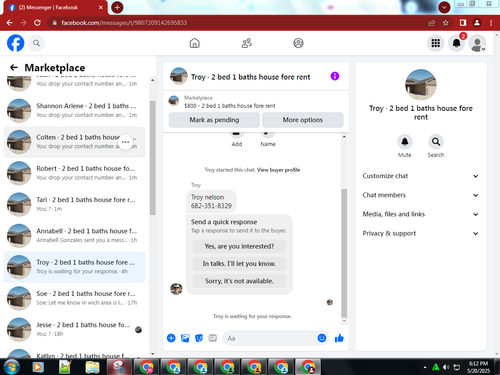
Task: Click the browser address bar URL
Action: point(124,23)
